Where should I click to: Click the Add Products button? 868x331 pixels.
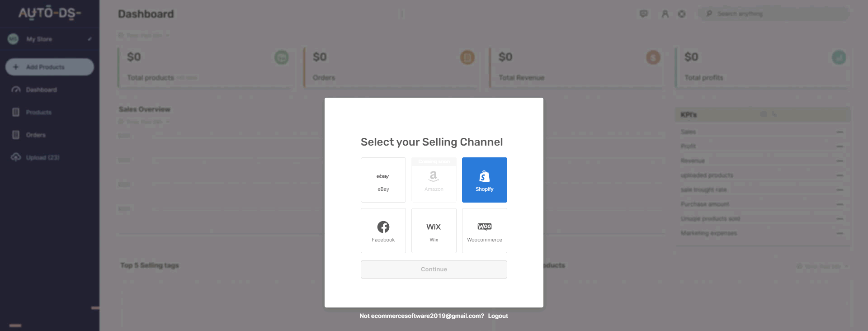[50, 67]
